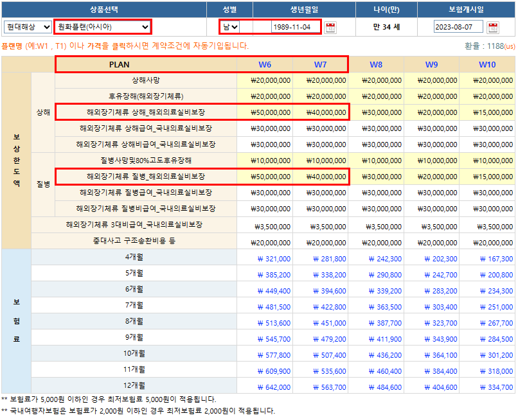
Task: Select the W10 plan column header
Action: pos(487,65)
